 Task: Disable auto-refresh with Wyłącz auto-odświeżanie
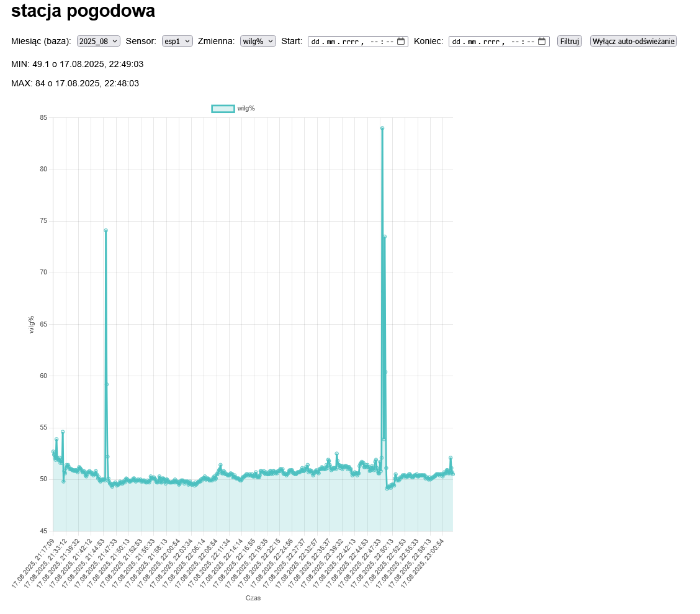(x=633, y=42)
